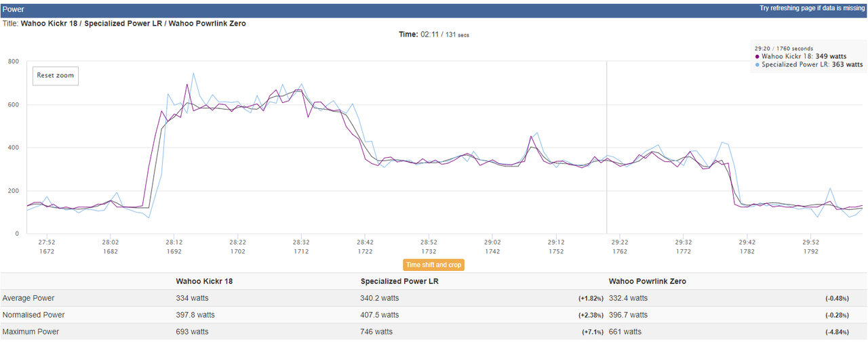Image resolution: width=868 pixels, height=344 pixels.
Task: Click the 28:12 time axis label
Action: click(174, 242)
